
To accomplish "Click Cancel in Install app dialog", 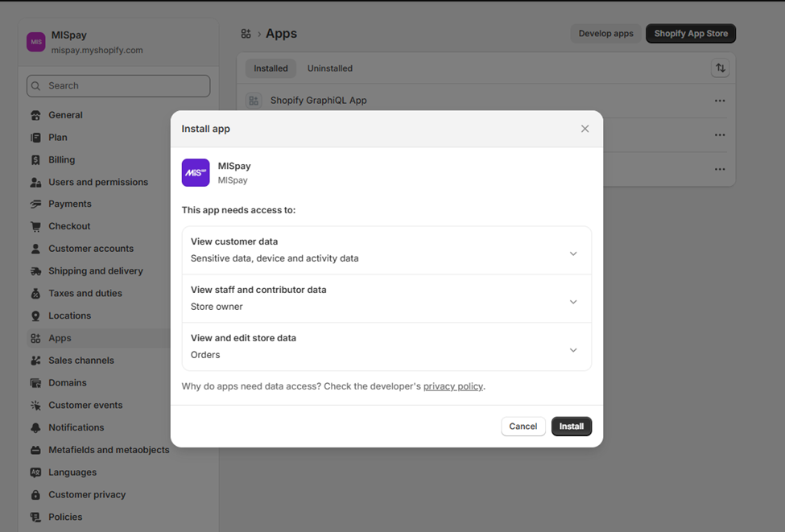I will pos(523,427).
